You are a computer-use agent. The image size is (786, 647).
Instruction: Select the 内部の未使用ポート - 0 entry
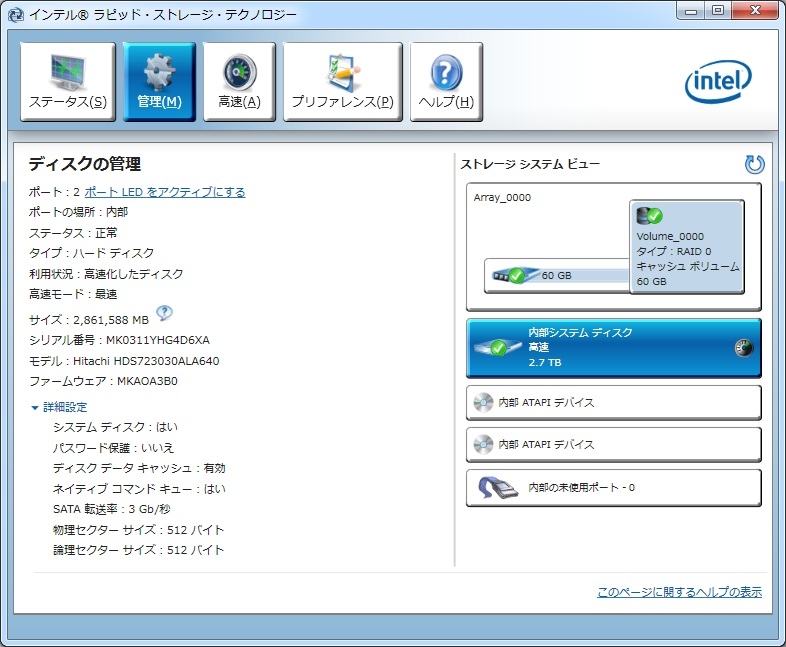pos(614,488)
